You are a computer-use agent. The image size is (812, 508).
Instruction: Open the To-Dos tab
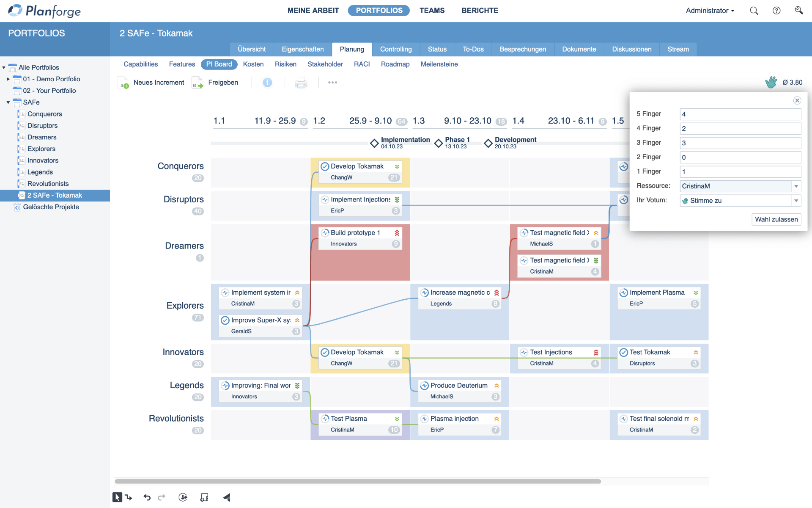click(x=473, y=49)
